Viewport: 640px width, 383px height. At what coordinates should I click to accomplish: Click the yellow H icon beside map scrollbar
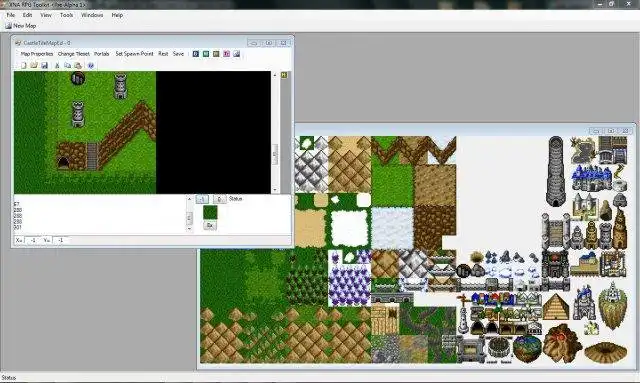click(x=284, y=75)
